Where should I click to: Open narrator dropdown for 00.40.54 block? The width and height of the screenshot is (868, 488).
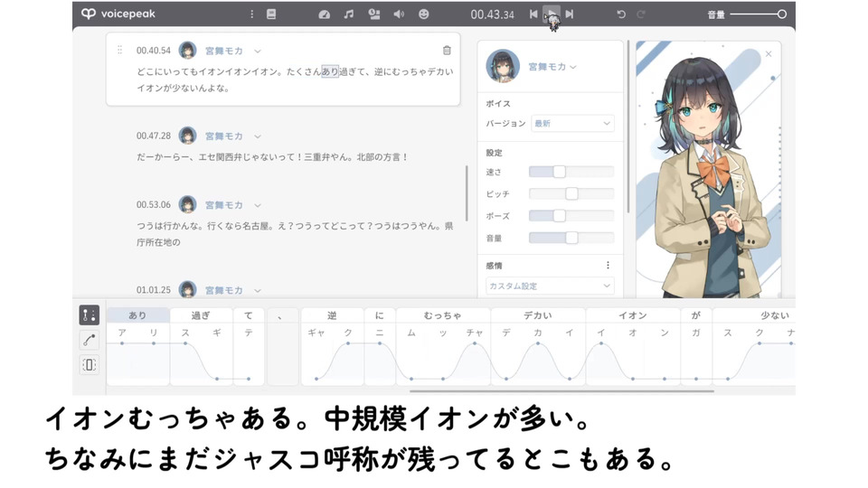258,51
